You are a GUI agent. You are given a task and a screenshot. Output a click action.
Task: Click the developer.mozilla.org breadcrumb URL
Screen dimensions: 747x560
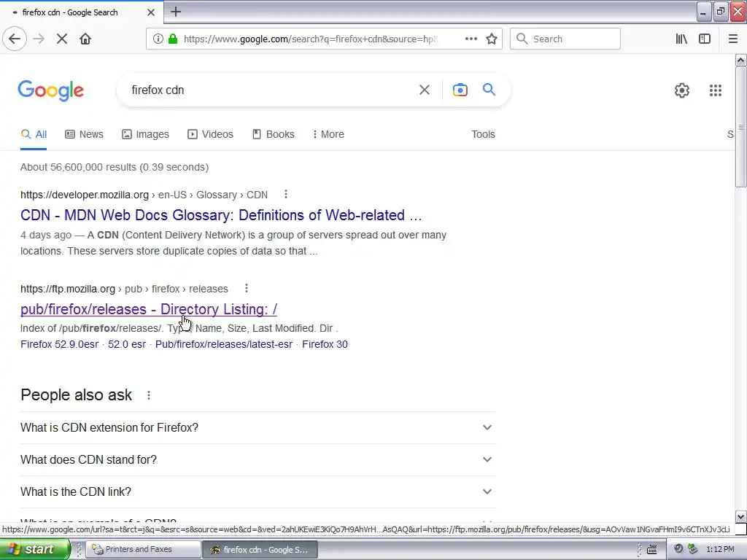pyautogui.click(x=144, y=195)
